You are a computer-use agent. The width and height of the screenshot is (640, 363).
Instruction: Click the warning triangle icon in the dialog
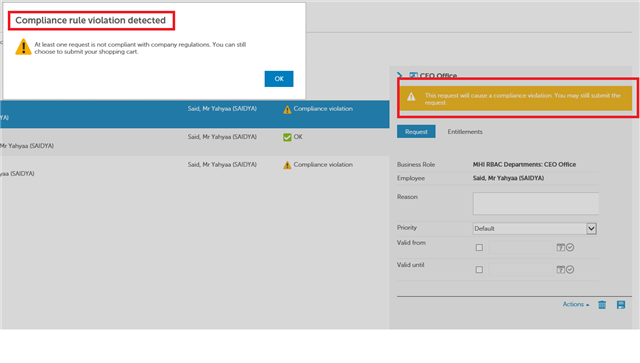pos(23,47)
